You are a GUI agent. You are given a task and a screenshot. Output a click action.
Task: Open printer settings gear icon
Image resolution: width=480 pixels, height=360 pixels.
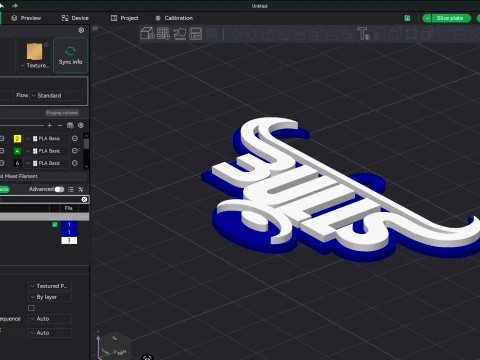(81, 30)
